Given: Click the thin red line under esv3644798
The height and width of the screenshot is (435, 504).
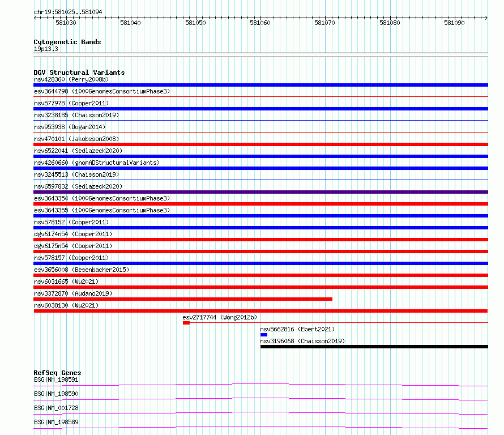Looking at the screenshot, I should pyautogui.click(x=260, y=96).
